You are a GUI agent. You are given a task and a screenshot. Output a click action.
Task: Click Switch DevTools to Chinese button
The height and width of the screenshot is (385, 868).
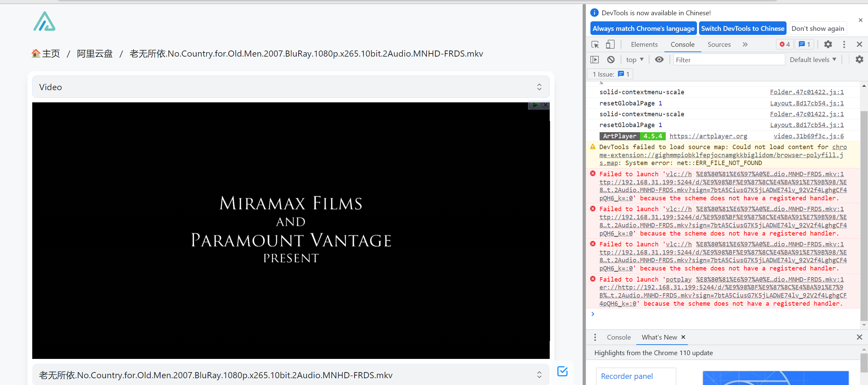click(742, 28)
